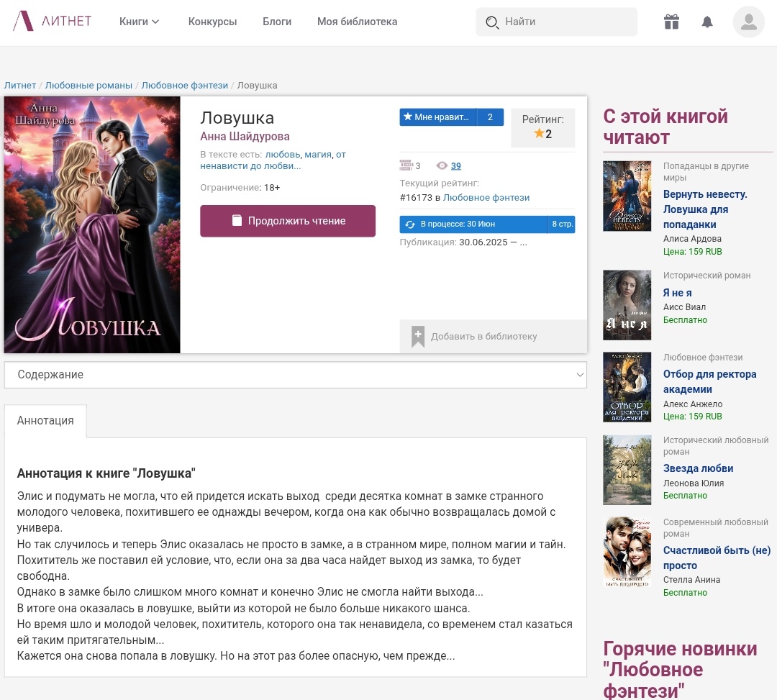Click the 8 стр. page count
777x700 pixels.
pos(561,224)
